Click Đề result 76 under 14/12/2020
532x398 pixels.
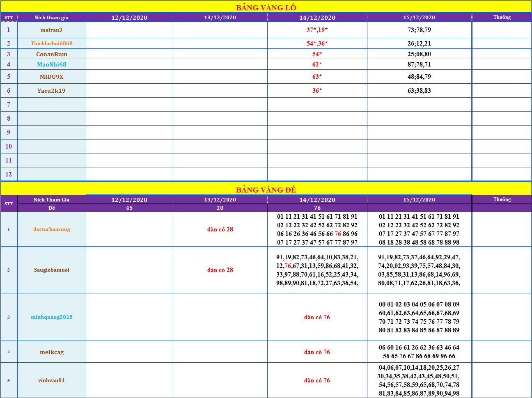tap(317, 208)
